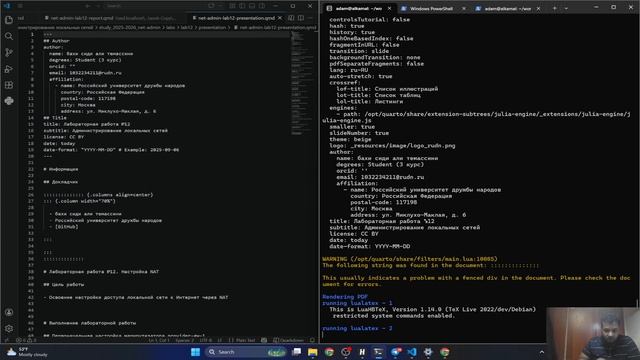Click the status bar errors and warnings indicator
This screenshot has height=360, width=640.
(26, 340)
